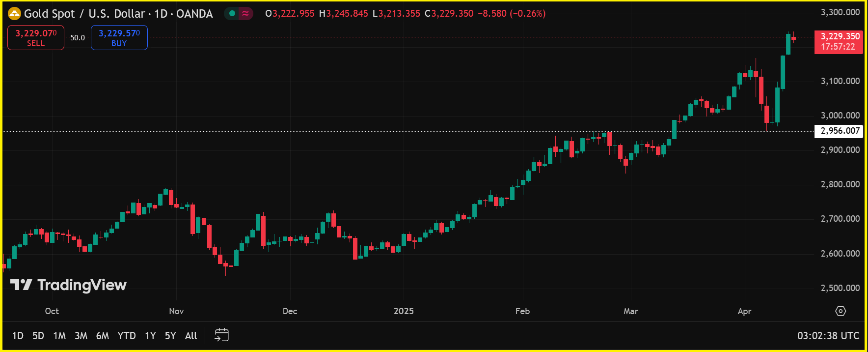868x352 pixels.
Task: Click the TradingView logo watermark
Action: [69, 285]
